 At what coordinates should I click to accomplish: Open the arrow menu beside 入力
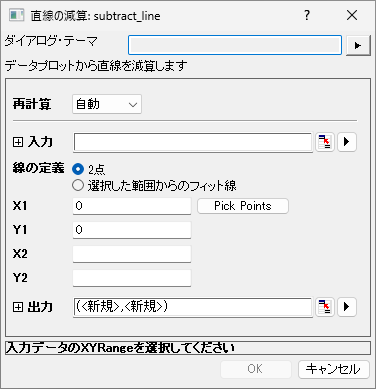(347, 142)
